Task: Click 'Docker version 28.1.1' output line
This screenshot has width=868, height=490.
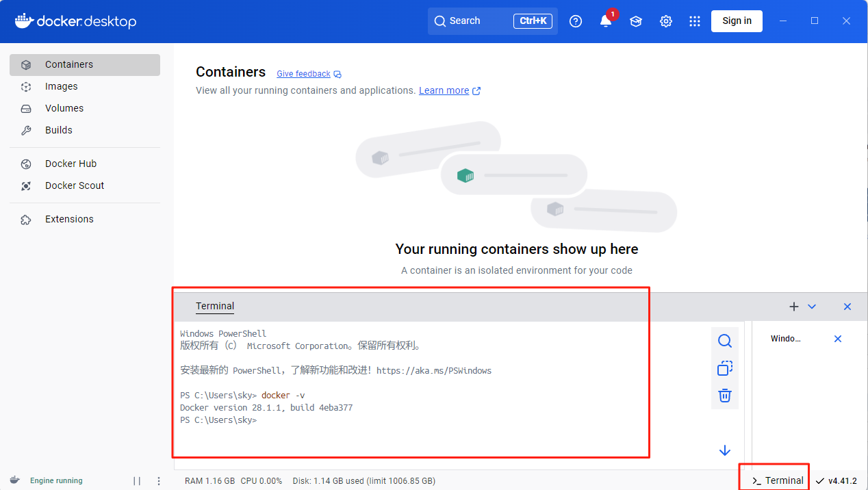Action: tap(266, 407)
